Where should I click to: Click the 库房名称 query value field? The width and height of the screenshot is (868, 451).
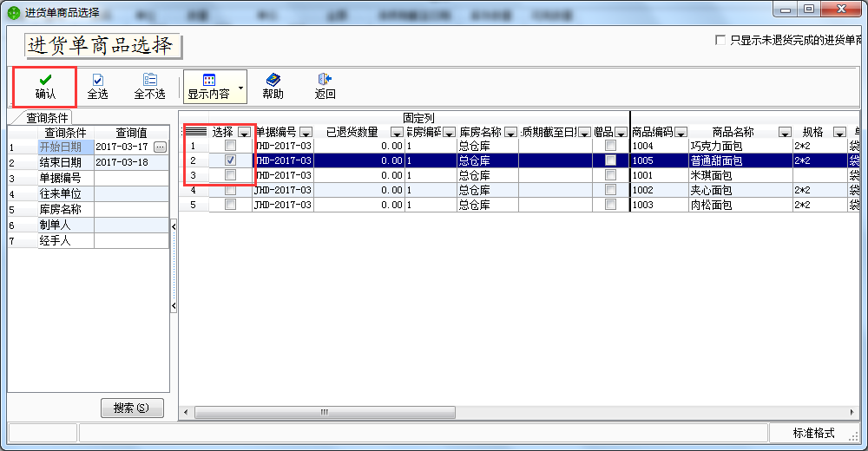[x=131, y=209]
